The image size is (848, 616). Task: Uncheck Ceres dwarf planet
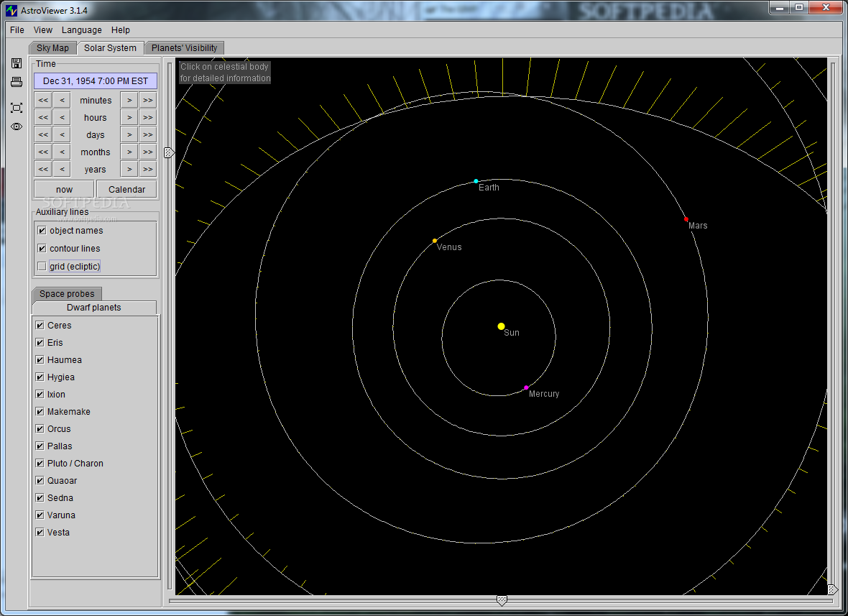click(x=40, y=325)
